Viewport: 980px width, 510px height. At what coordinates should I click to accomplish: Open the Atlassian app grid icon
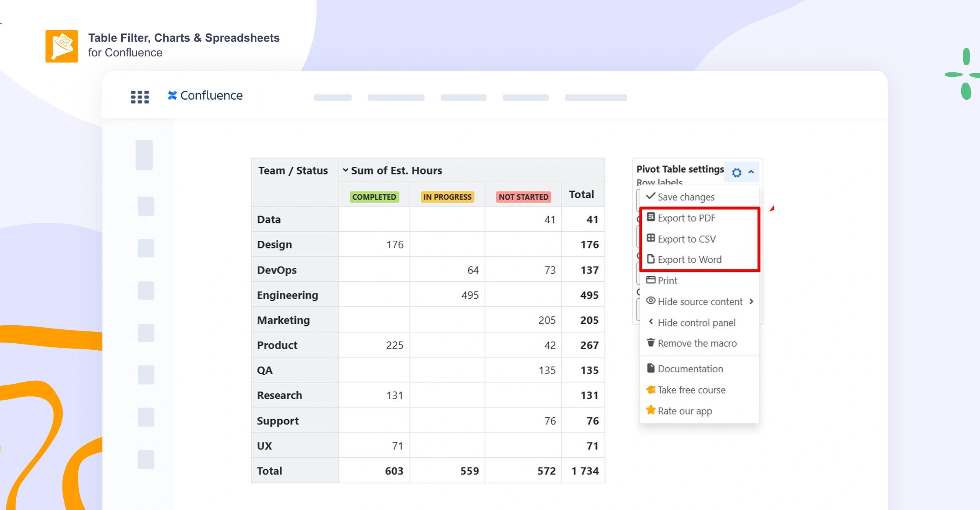[x=139, y=96]
